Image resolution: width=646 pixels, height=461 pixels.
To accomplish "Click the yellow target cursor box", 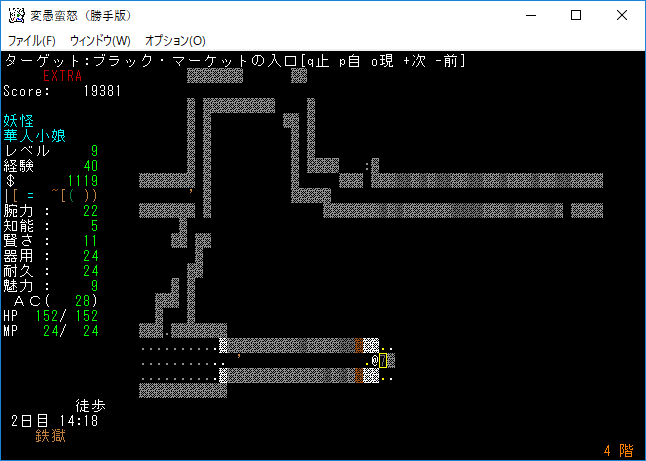I will pos(383,361).
